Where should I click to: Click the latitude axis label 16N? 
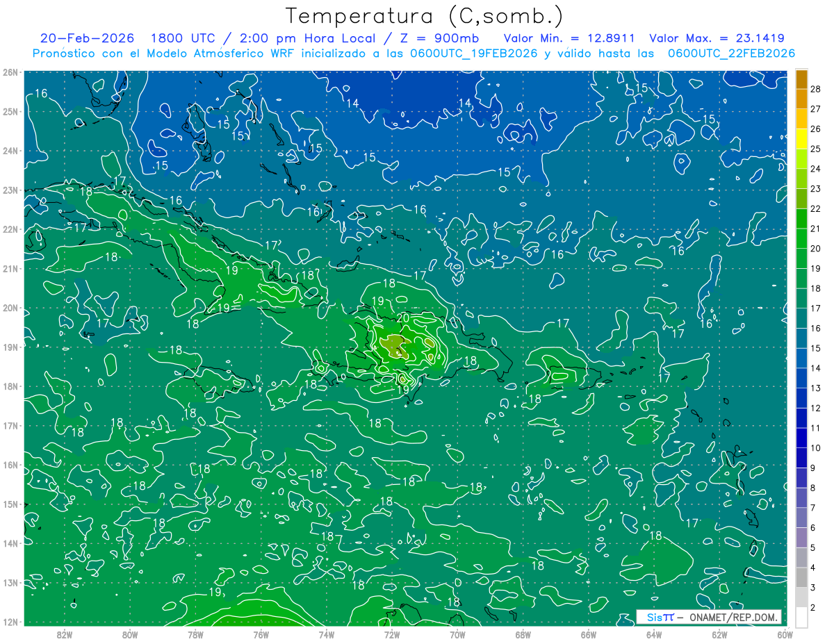[11, 465]
